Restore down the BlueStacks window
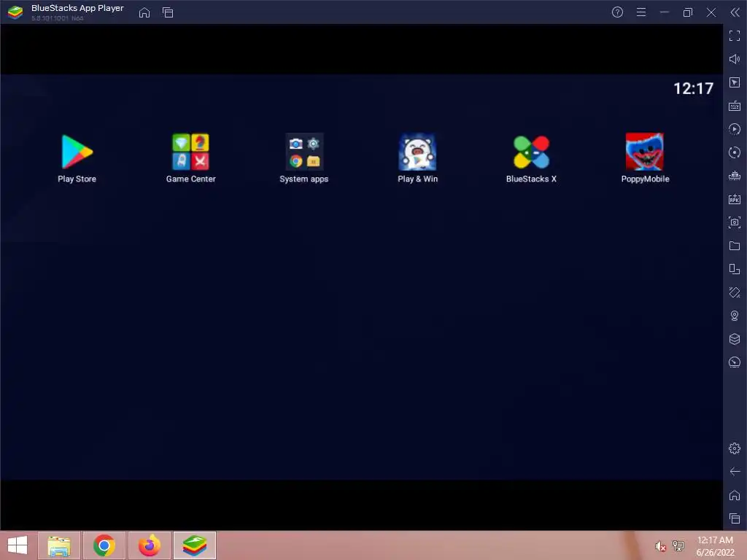 (687, 12)
